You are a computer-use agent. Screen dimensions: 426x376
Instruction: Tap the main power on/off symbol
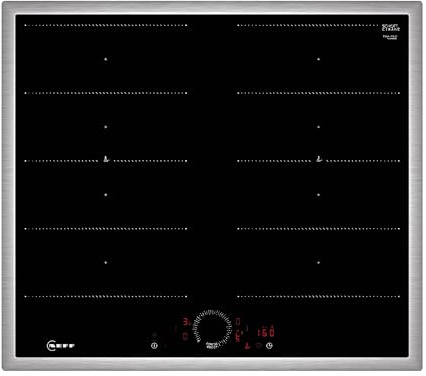[x=154, y=346]
